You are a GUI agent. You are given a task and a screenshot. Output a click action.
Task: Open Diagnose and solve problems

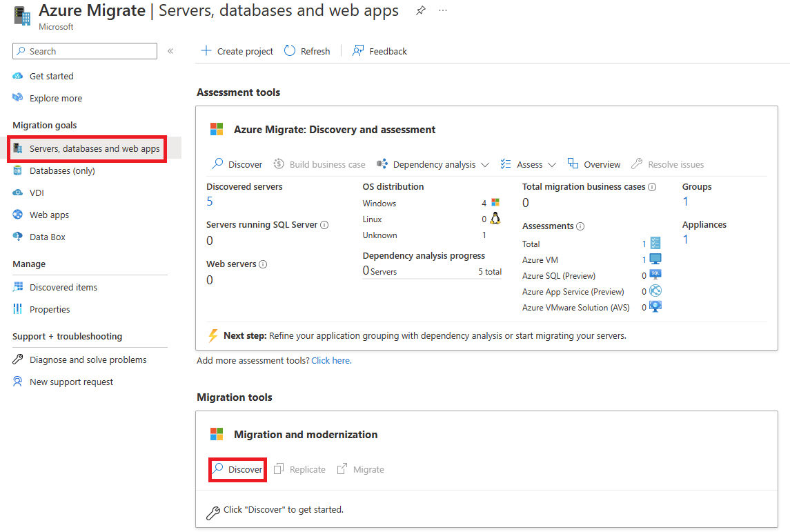(x=88, y=359)
